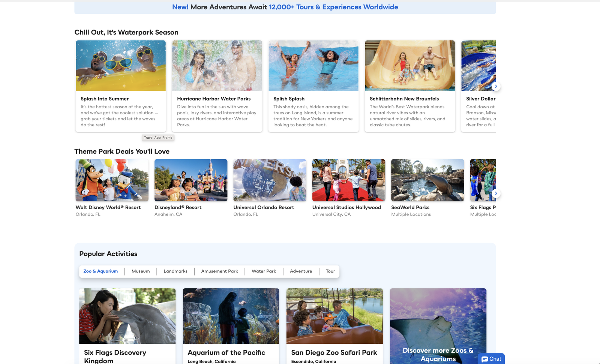Click the Aquarium of the Pacific title

pyautogui.click(x=226, y=353)
